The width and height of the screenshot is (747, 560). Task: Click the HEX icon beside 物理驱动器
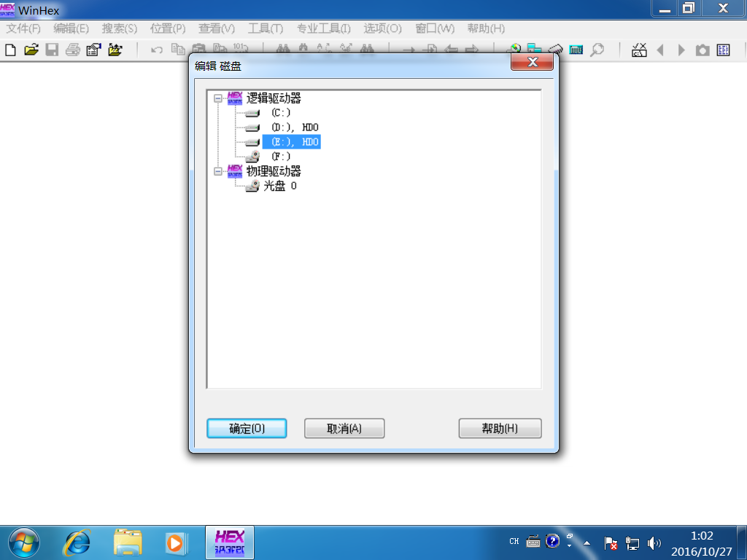pos(235,171)
